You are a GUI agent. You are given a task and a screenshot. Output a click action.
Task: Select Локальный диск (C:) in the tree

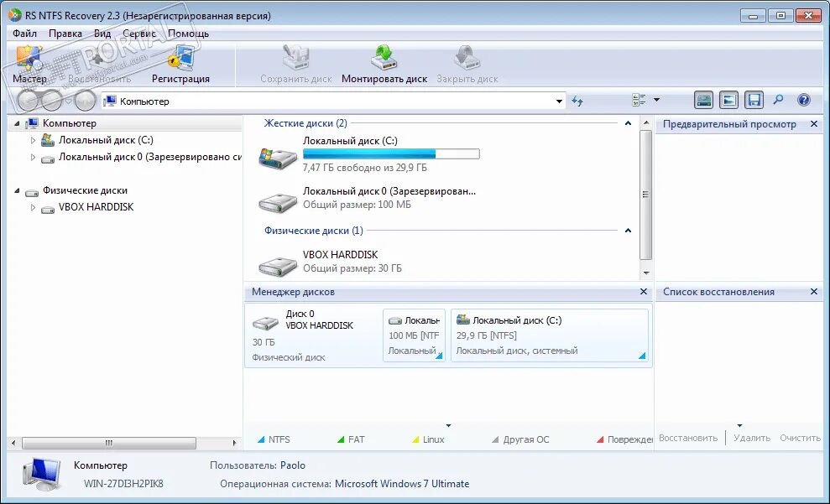click(106, 140)
